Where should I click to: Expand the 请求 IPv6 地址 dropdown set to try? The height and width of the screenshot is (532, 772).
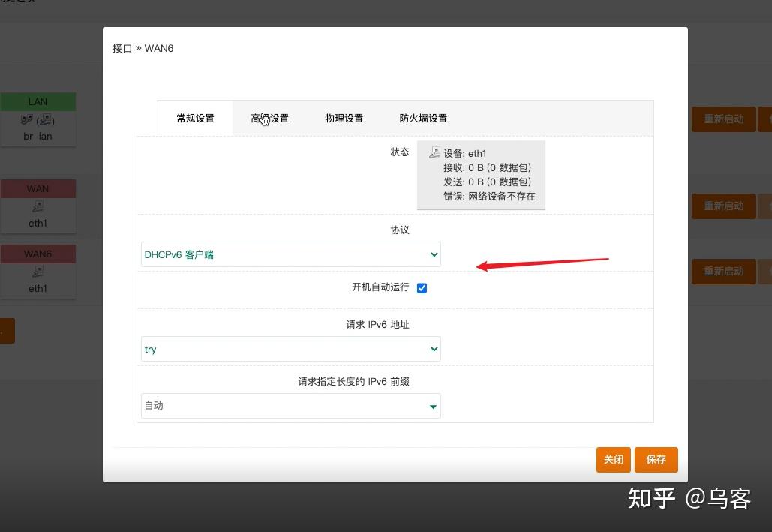pos(290,349)
